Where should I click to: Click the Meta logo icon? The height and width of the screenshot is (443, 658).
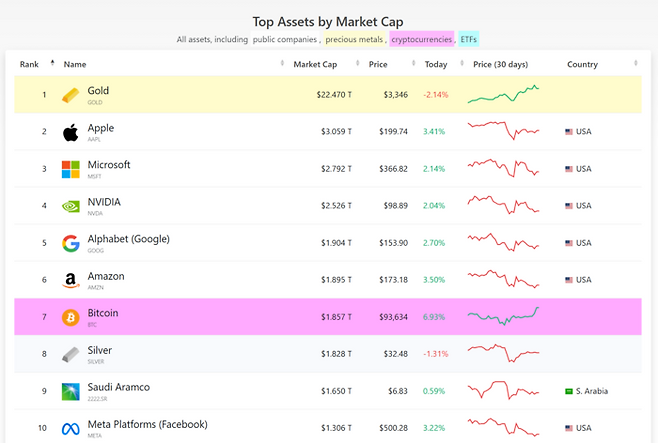(70, 429)
